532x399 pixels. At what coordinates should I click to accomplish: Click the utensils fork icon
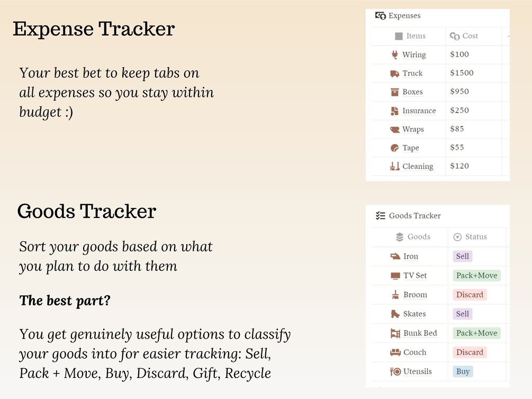[395, 371]
